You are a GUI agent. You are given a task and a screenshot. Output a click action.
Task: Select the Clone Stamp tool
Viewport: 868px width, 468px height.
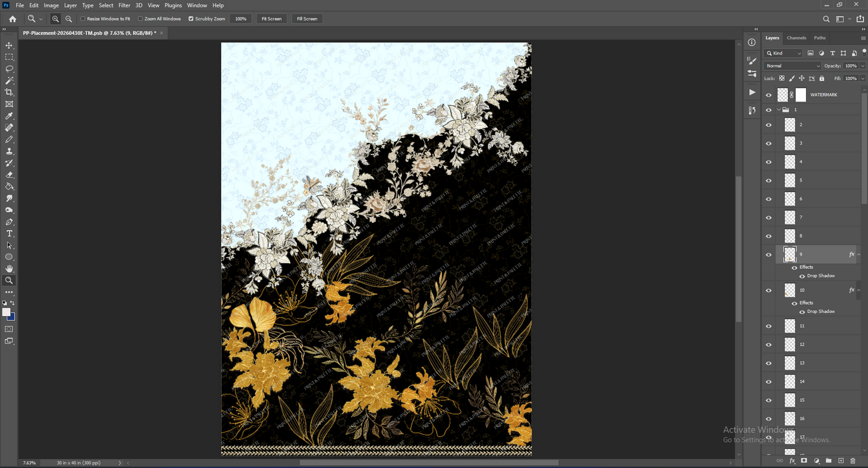point(9,151)
